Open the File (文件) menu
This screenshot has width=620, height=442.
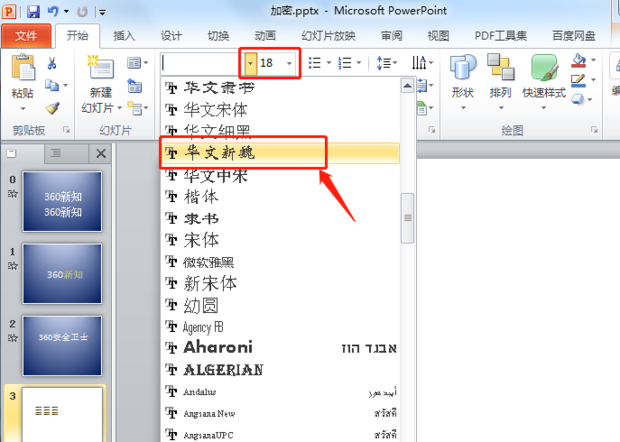click(x=27, y=36)
